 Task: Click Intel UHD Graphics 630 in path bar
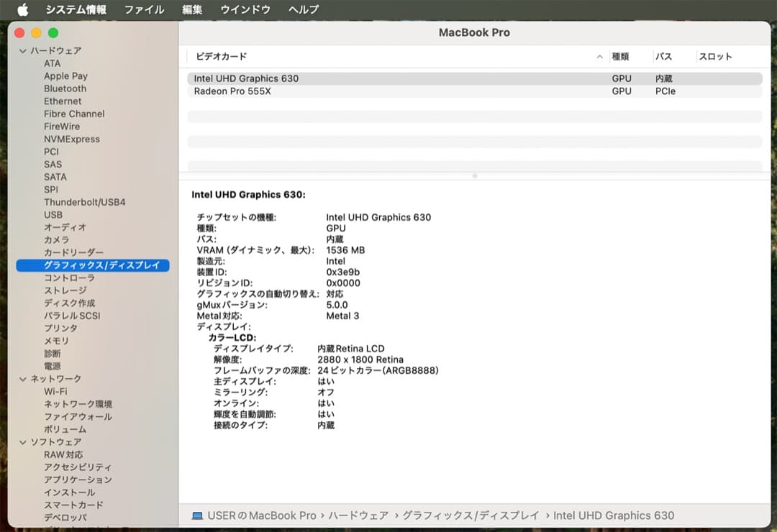point(614,515)
